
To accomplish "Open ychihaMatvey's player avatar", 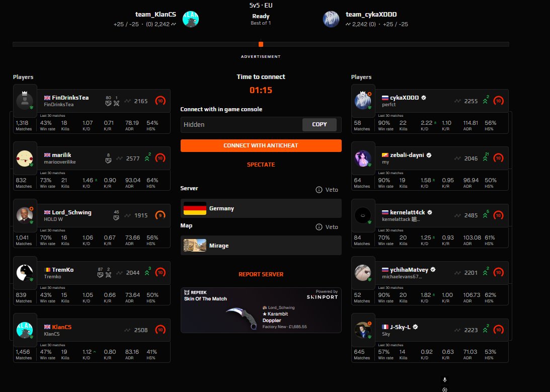I will point(363,273).
